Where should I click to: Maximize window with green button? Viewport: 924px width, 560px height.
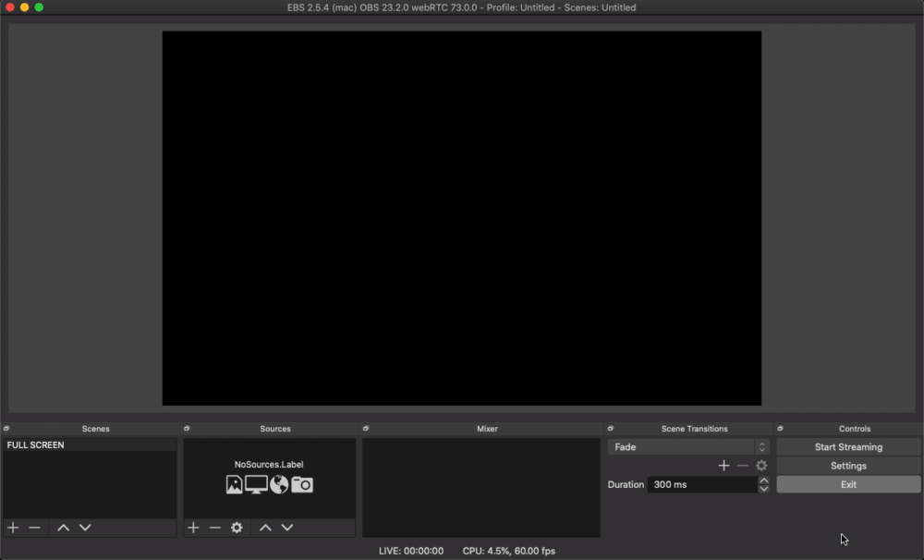point(39,7)
